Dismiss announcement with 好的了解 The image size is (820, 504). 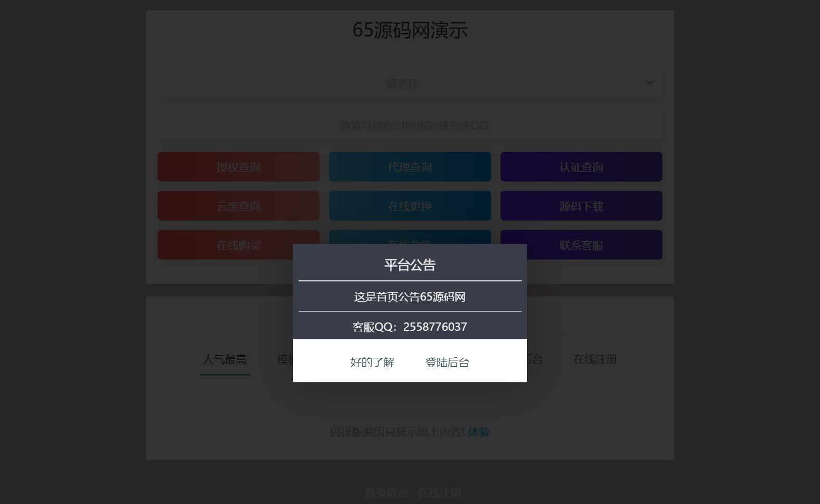click(373, 362)
